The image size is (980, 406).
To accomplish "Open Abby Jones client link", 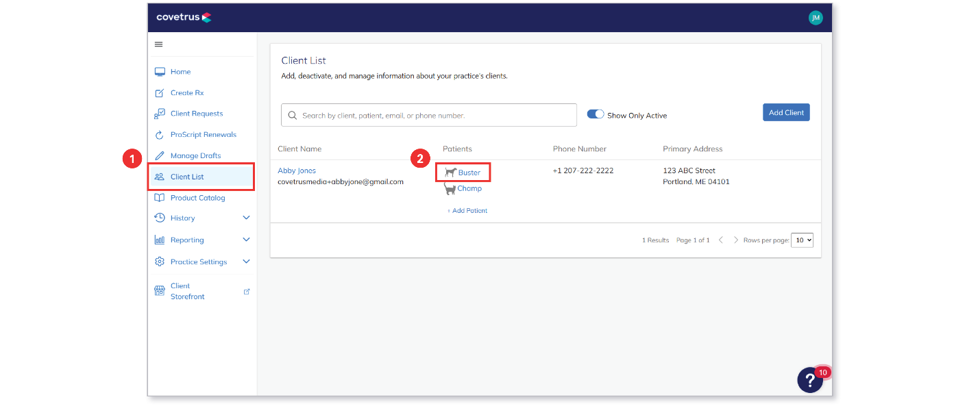I will 297,170.
